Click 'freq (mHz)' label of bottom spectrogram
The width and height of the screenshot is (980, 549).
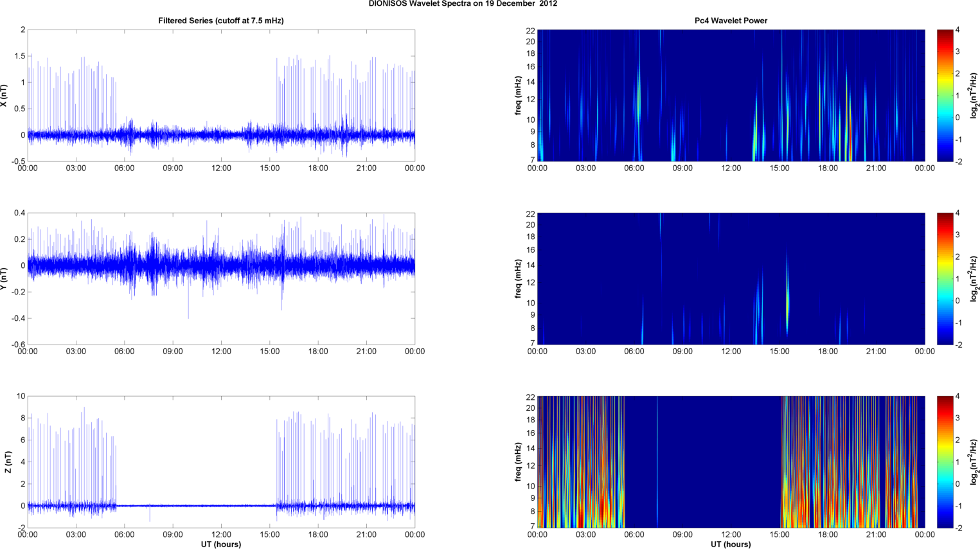point(518,462)
